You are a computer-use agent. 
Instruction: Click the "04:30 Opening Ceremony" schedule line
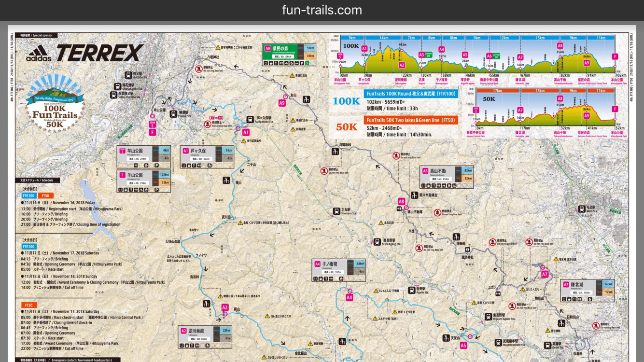pos(71,264)
